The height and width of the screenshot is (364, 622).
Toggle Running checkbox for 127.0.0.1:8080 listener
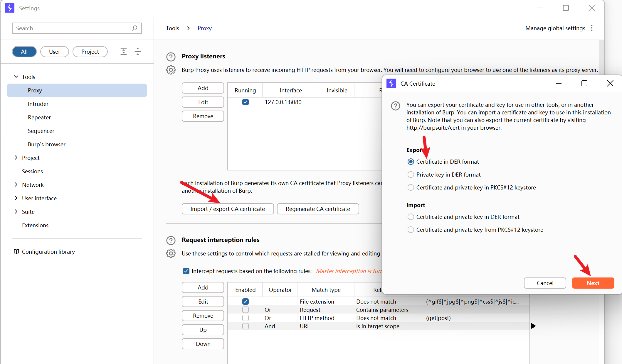[x=246, y=102]
